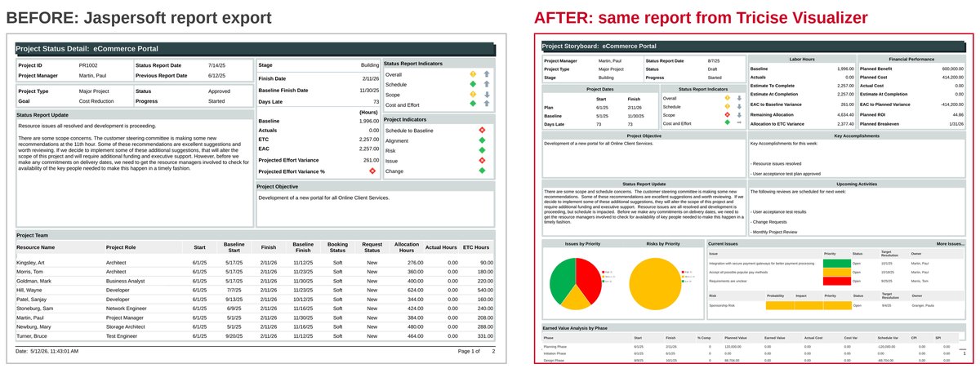Click the Sponsorship Risk yellow probability cell
980x373 pixels.
pyautogui.click(x=780, y=306)
